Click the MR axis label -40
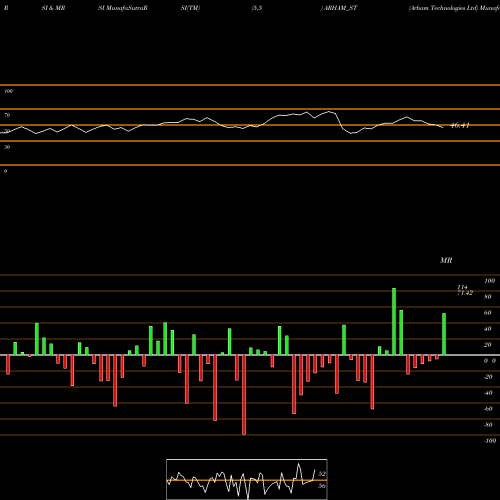Image resolution: width=500 pixels, height=500 pixels. [488, 393]
